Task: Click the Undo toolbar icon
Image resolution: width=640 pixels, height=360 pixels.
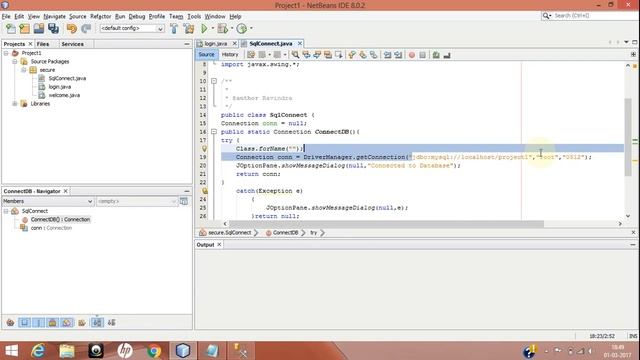Action: [72, 28]
